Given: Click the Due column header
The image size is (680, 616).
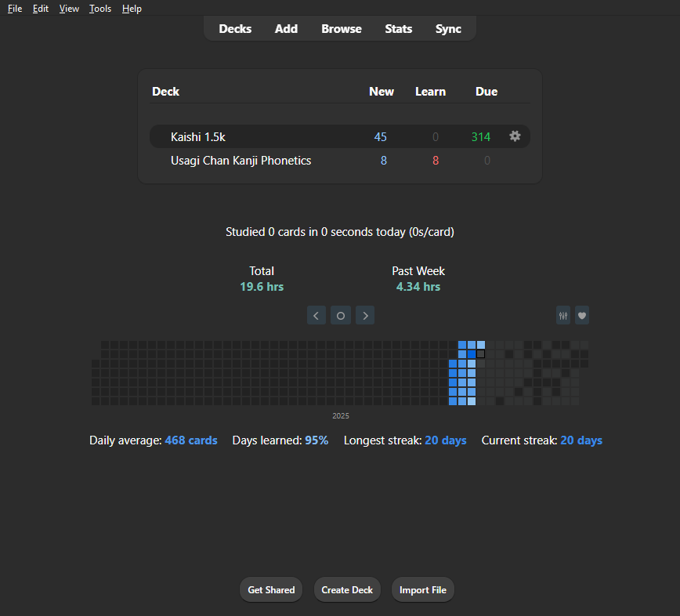Looking at the screenshot, I should [x=486, y=92].
